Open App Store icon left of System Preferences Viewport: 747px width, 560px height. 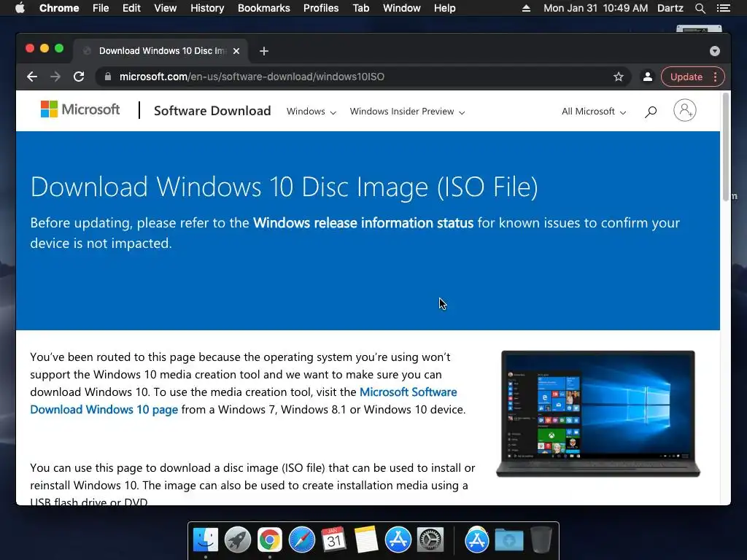(398, 540)
